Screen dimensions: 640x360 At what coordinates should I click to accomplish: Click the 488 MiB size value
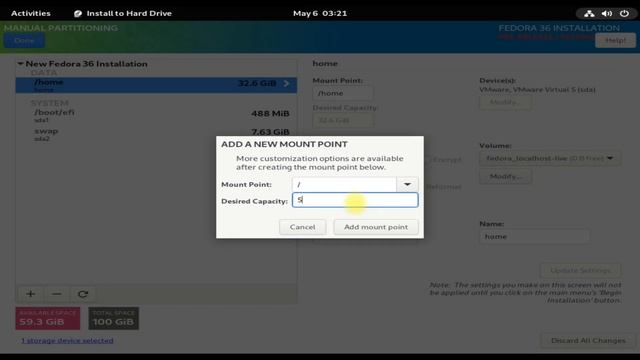270,113
